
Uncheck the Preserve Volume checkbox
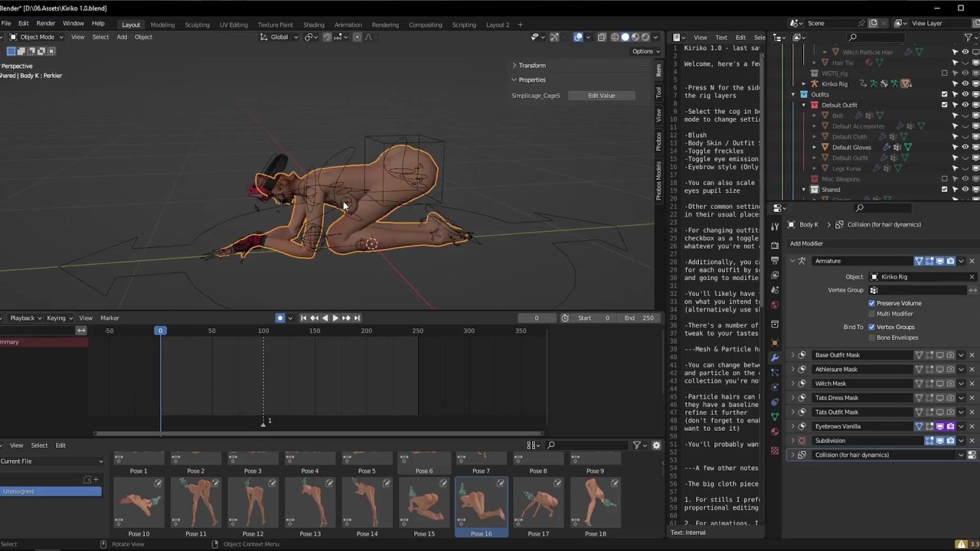pos(871,303)
